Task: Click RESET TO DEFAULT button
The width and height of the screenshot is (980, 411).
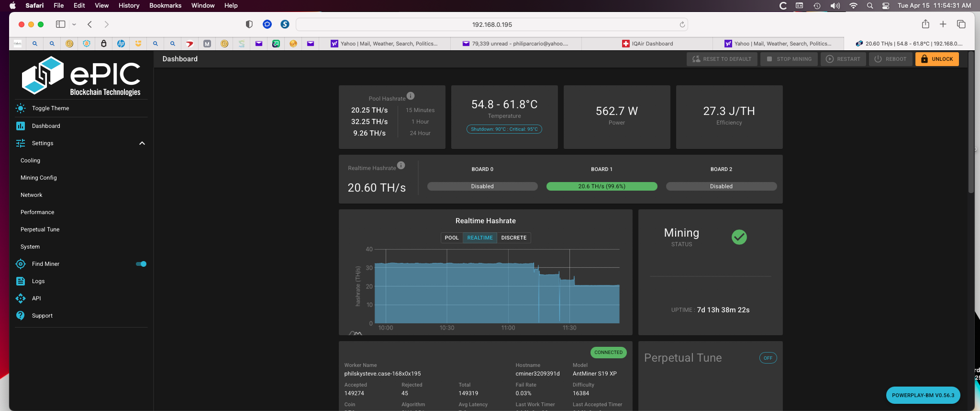Action: click(x=722, y=59)
